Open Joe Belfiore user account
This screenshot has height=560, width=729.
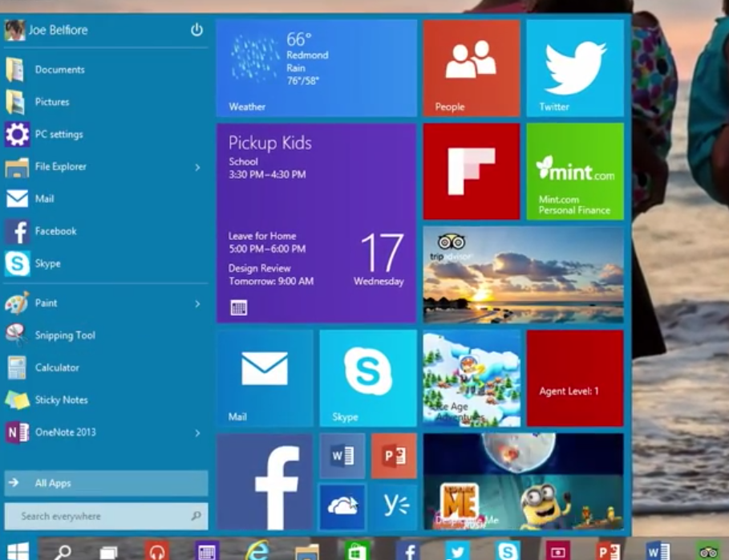(x=47, y=30)
